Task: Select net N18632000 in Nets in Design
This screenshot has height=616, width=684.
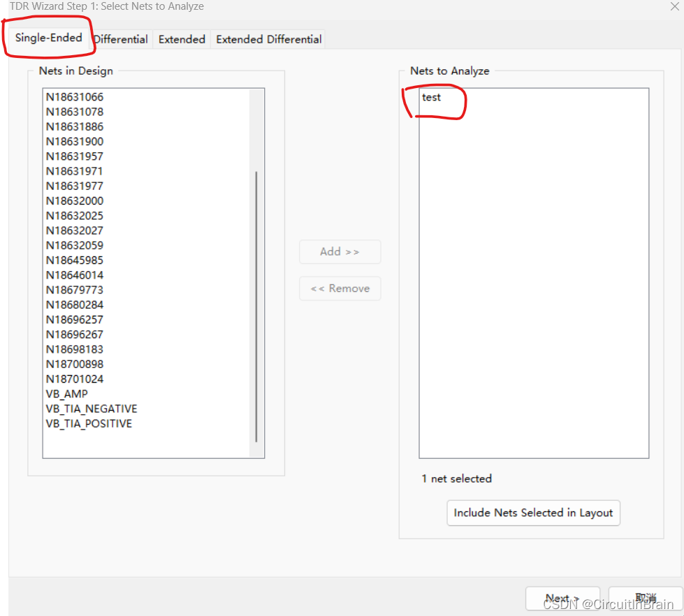Action: pyautogui.click(x=75, y=201)
